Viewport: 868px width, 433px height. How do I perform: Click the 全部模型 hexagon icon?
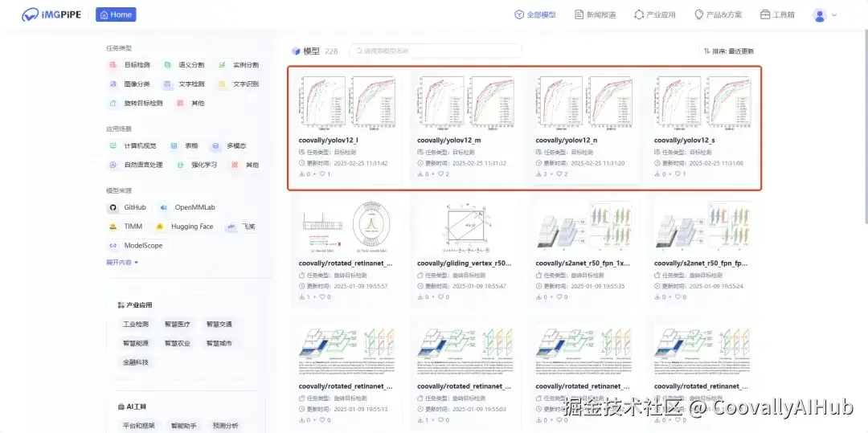518,15
